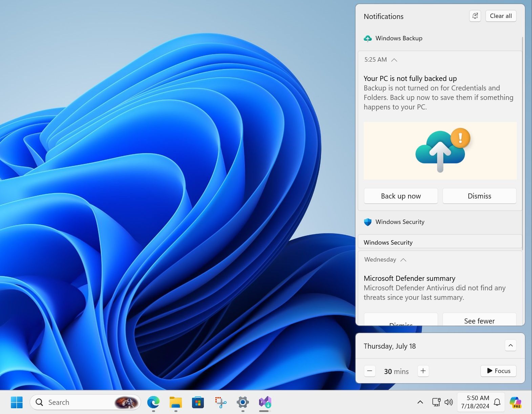Open Snipping Tool from taskbar
532x414 pixels.
[220, 402]
